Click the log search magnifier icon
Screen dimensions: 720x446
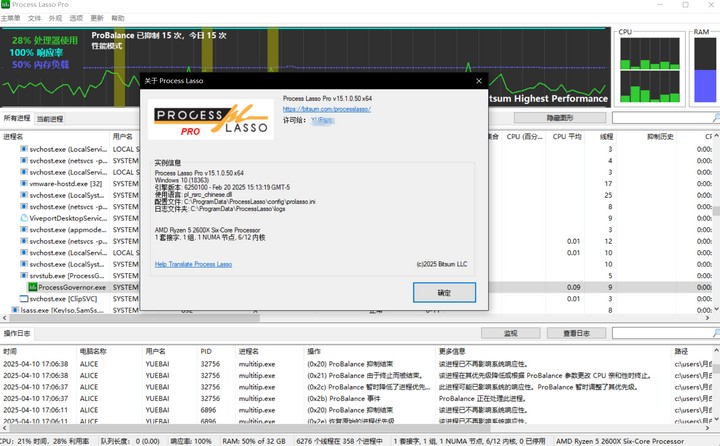tap(716, 333)
